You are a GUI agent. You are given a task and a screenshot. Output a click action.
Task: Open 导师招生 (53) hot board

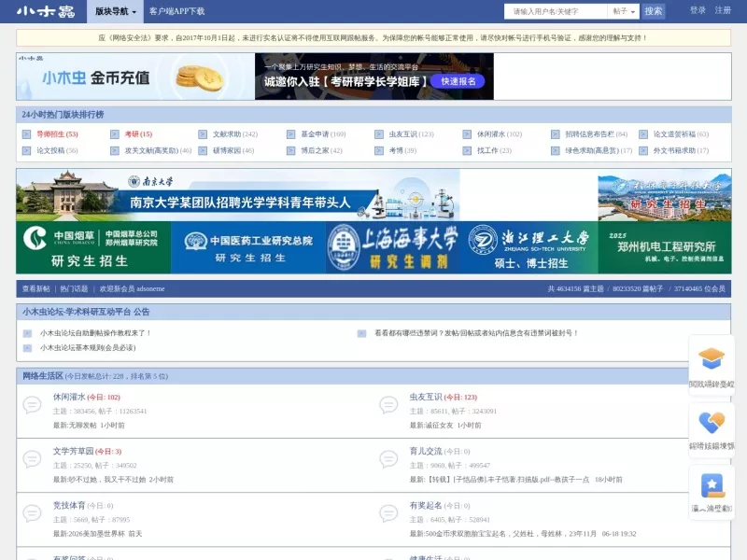pyautogui.click(x=57, y=134)
